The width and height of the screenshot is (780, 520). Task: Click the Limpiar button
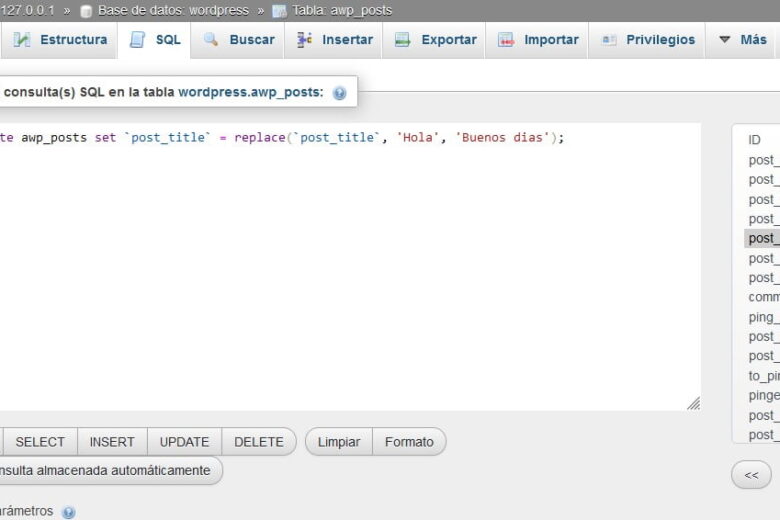tap(339, 442)
